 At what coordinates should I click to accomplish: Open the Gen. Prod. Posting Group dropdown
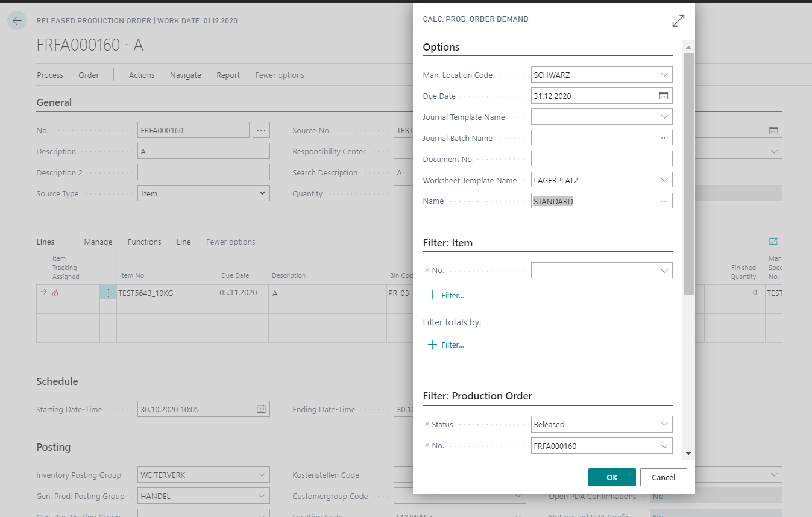click(x=262, y=496)
